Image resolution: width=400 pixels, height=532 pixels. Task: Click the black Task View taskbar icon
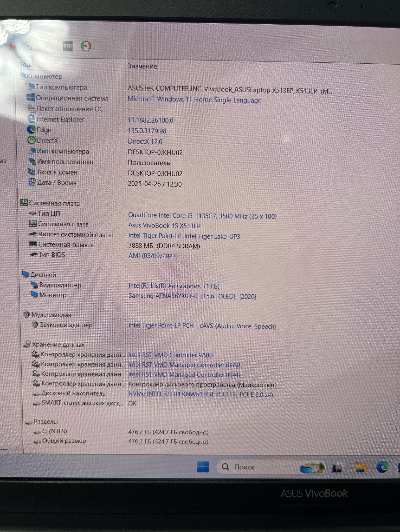click(338, 468)
